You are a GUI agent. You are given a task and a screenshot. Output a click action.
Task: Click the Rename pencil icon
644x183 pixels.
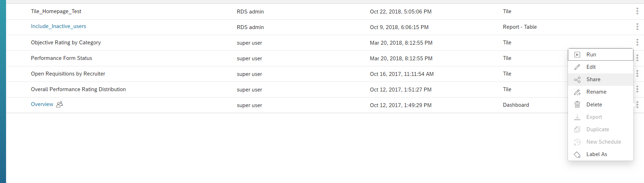[x=577, y=92]
